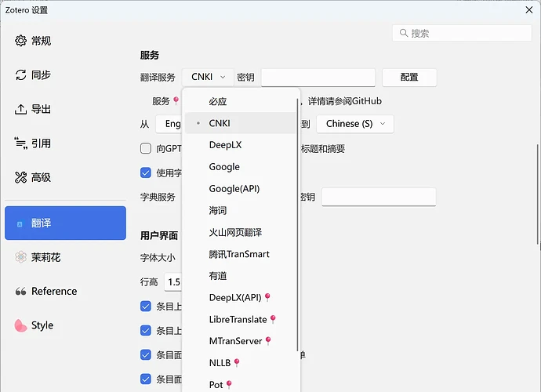The image size is (541, 392).
Task: Open the 茉莉花 plugin pane
Action: [x=66, y=257]
